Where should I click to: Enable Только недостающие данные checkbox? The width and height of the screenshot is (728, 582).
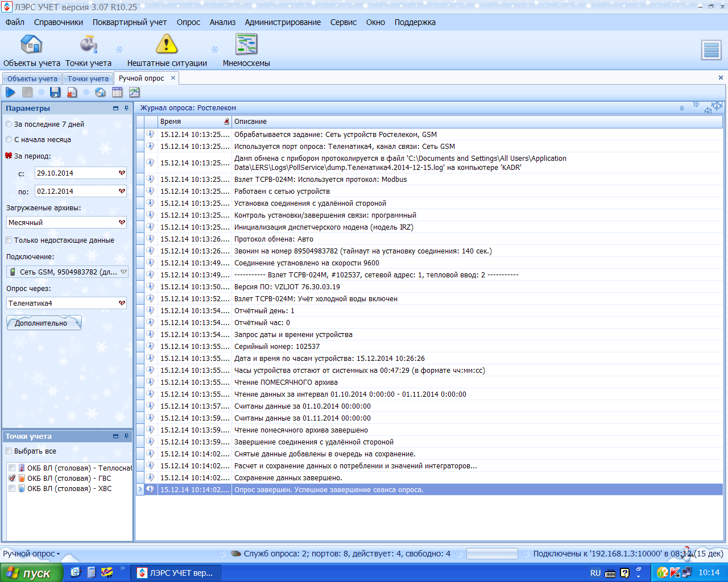click(x=9, y=240)
